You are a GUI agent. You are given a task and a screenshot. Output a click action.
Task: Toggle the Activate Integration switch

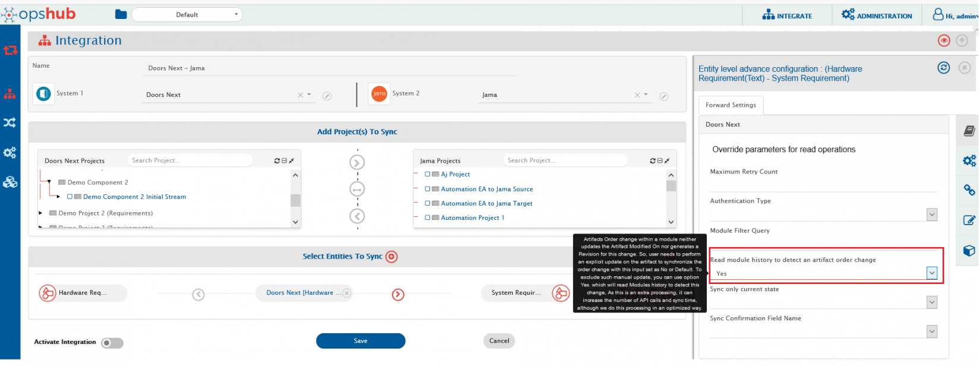pyautogui.click(x=112, y=343)
